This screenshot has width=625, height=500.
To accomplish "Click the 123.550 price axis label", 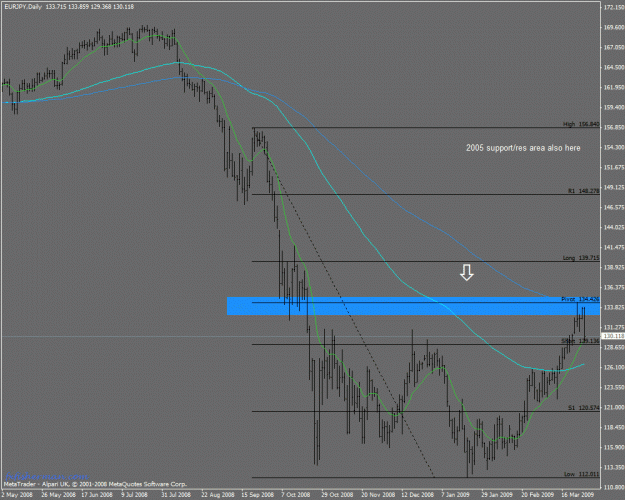I will 614,387.
